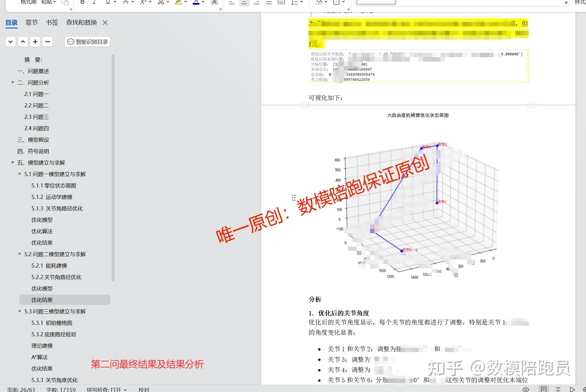Jump to 2.1 问题一 heading
The height and width of the screenshot is (392, 586).
(x=36, y=94)
